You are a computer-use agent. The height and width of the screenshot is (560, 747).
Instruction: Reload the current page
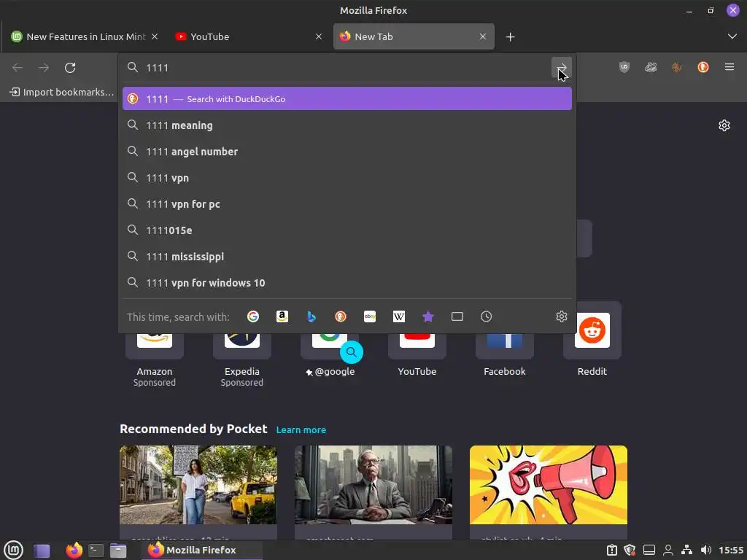click(x=70, y=68)
